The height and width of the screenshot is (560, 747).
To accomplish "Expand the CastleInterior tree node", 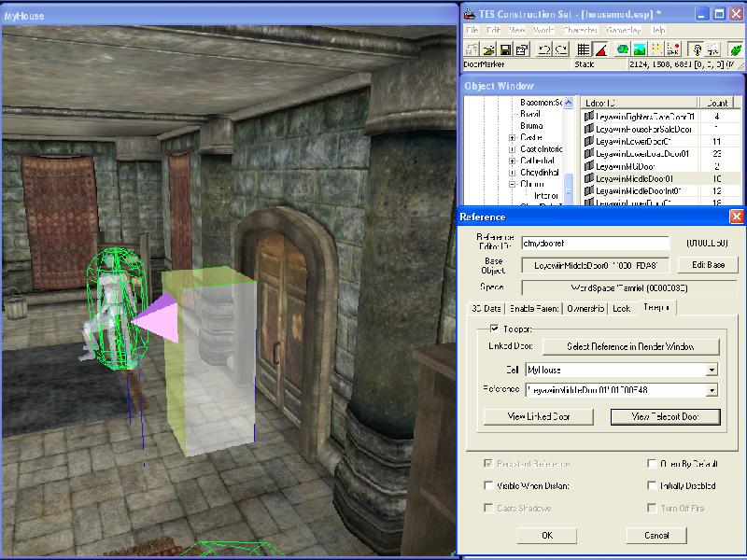I will (512, 149).
